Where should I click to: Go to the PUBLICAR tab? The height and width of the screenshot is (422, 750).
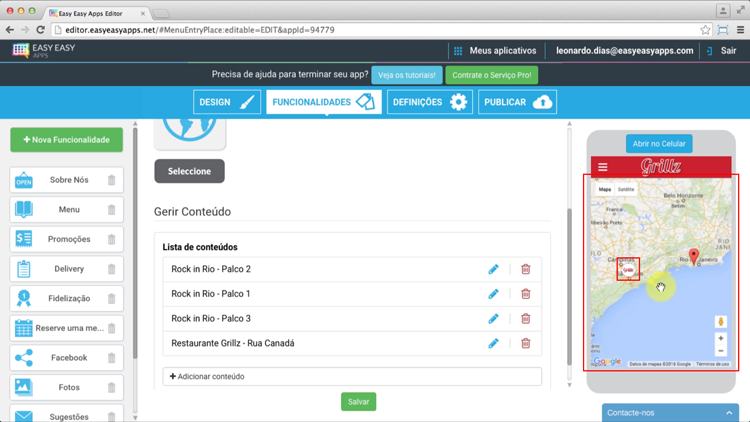point(517,102)
